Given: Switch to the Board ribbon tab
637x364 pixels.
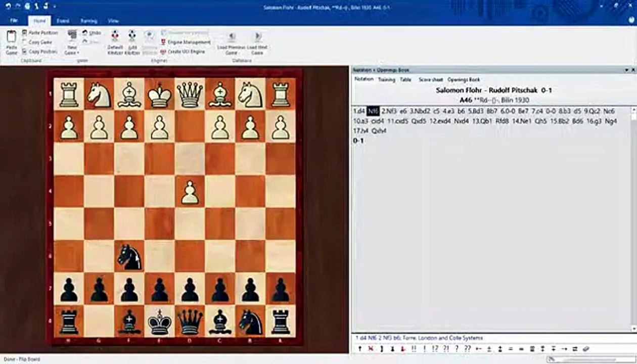Looking at the screenshot, I should (x=63, y=21).
